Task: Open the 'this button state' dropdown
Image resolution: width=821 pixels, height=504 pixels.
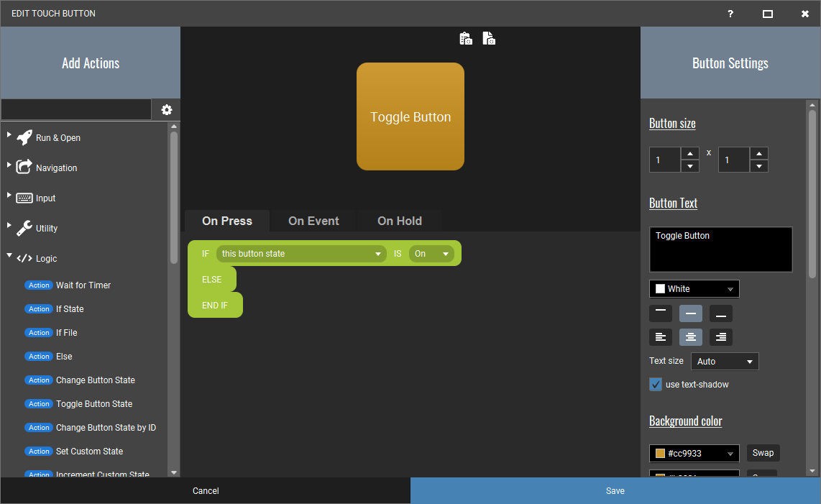Action: [301, 254]
